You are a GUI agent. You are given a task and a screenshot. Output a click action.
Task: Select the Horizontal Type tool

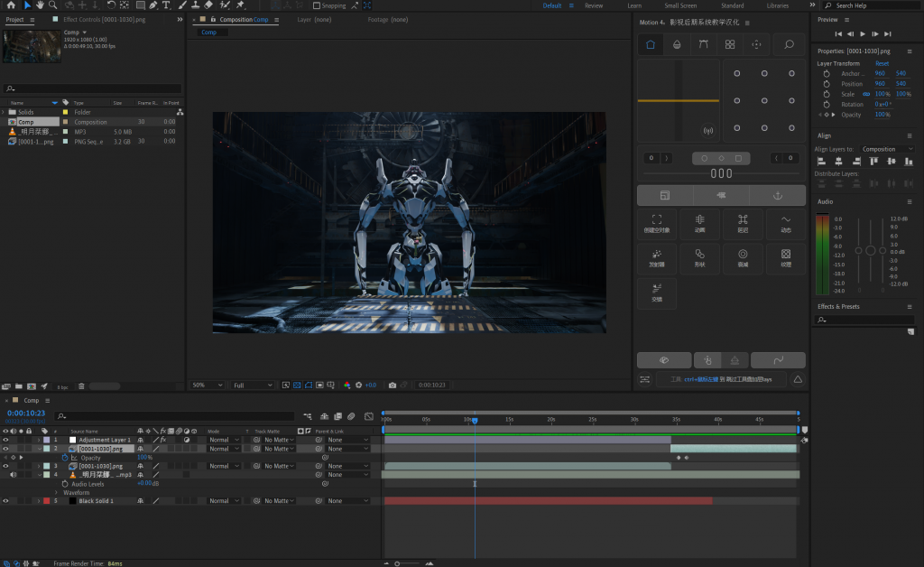pyautogui.click(x=166, y=5)
